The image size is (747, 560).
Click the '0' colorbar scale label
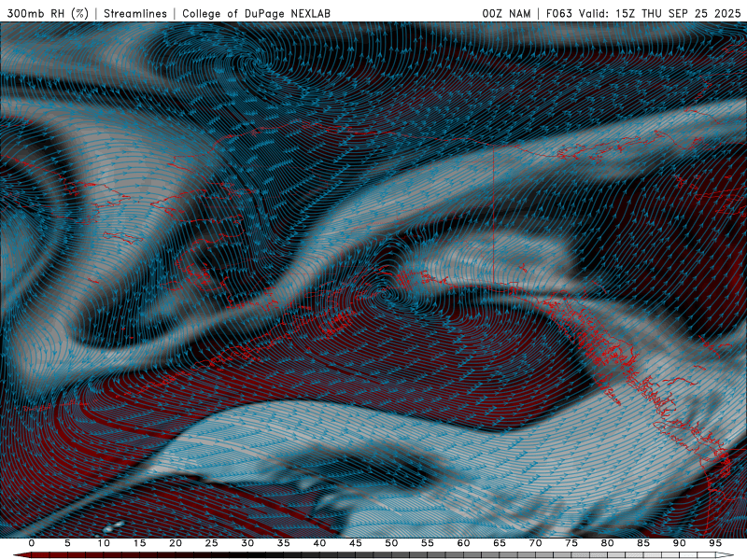[x=32, y=543]
